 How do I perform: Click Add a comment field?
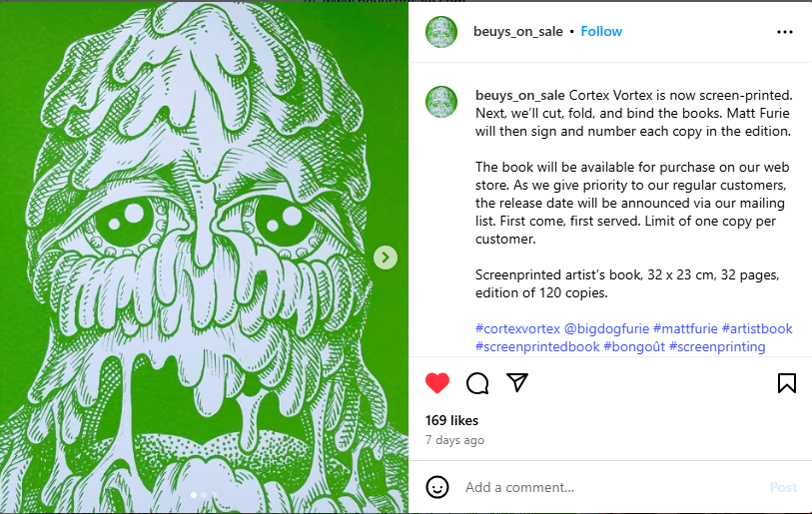(x=611, y=487)
